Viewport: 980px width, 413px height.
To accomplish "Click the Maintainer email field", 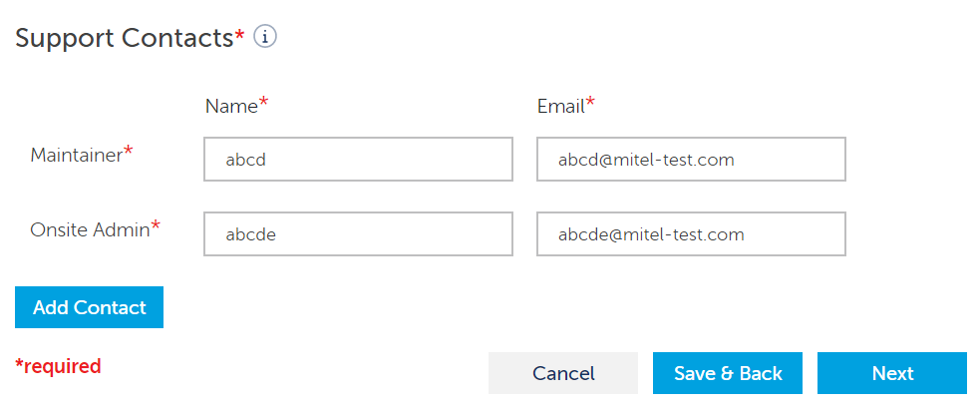I will 691,160.
